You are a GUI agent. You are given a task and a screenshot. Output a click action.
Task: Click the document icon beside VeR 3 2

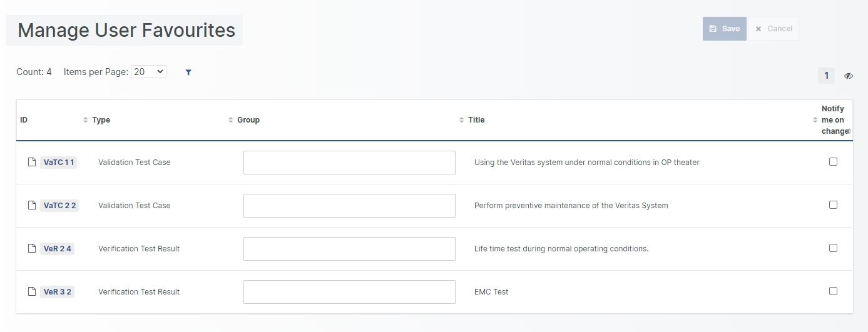click(x=32, y=292)
